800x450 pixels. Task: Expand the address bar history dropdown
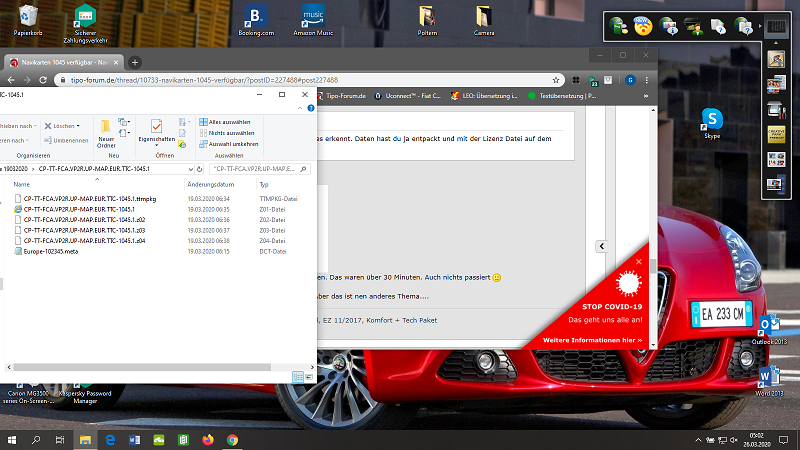(190, 169)
